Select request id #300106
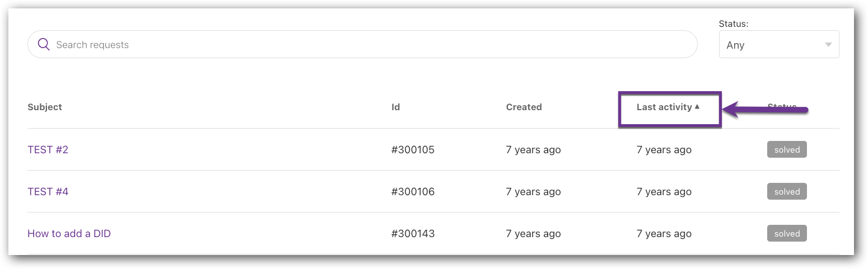This screenshot has width=868, height=269. click(413, 192)
